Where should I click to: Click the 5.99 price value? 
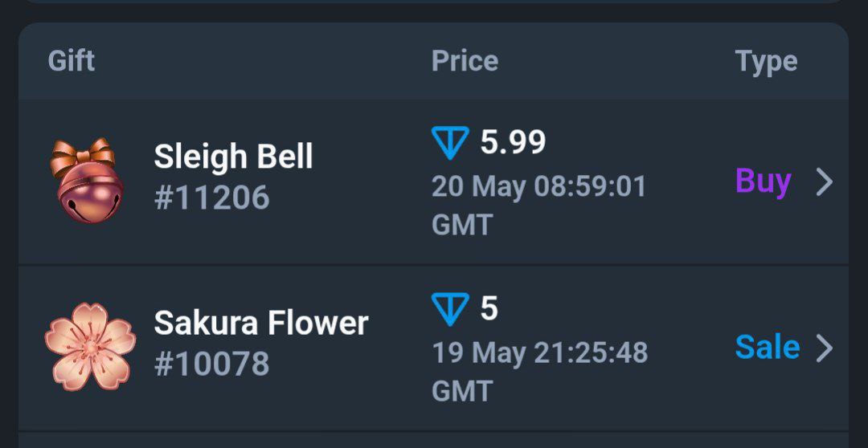[x=513, y=142]
